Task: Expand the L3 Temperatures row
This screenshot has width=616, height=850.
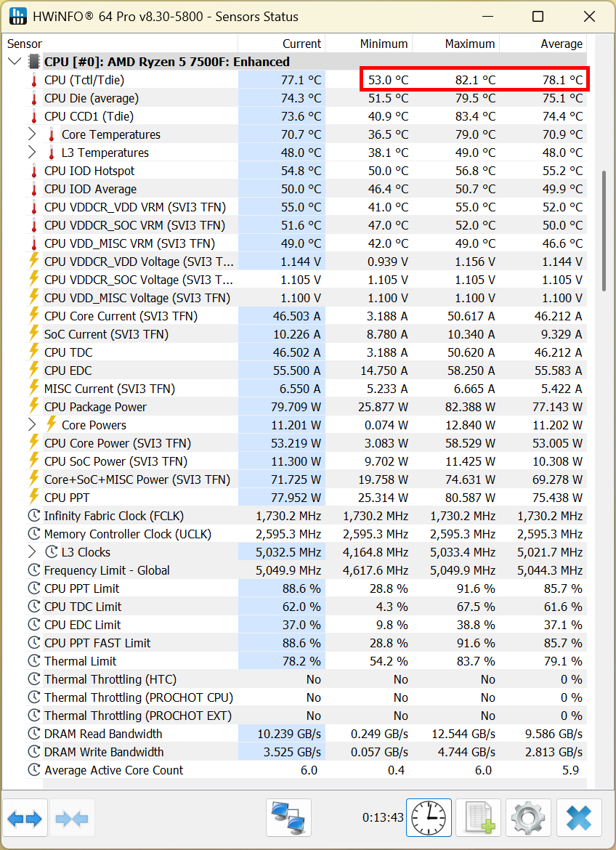Action: tap(32, 153)
